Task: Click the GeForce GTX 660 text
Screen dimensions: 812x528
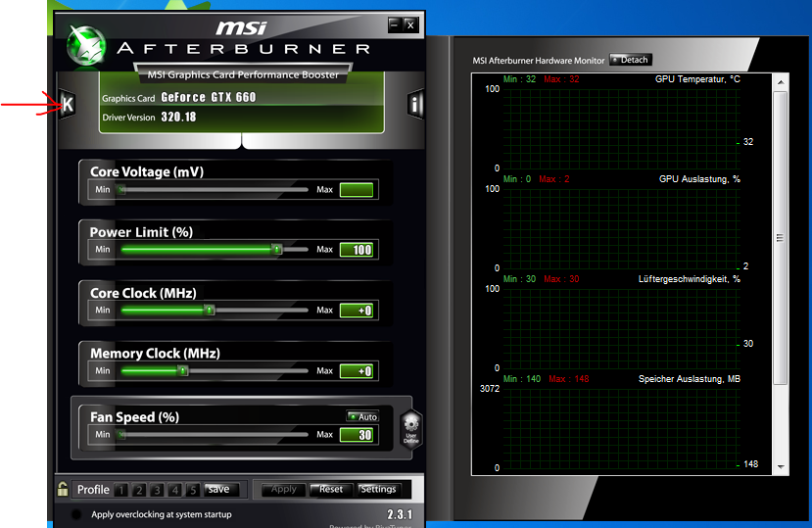Action: click(x=209, y=97)
